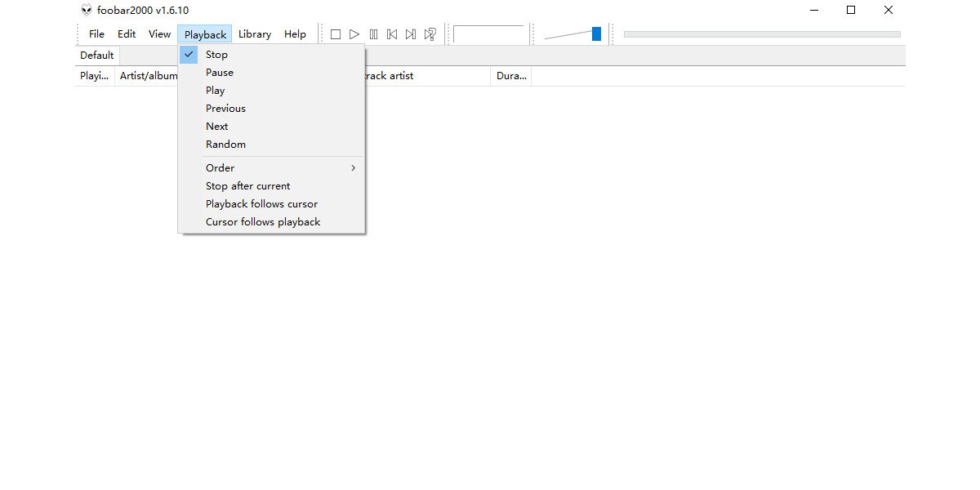Click inside the search input field
The image size is (980, 490).
[490, 33]
